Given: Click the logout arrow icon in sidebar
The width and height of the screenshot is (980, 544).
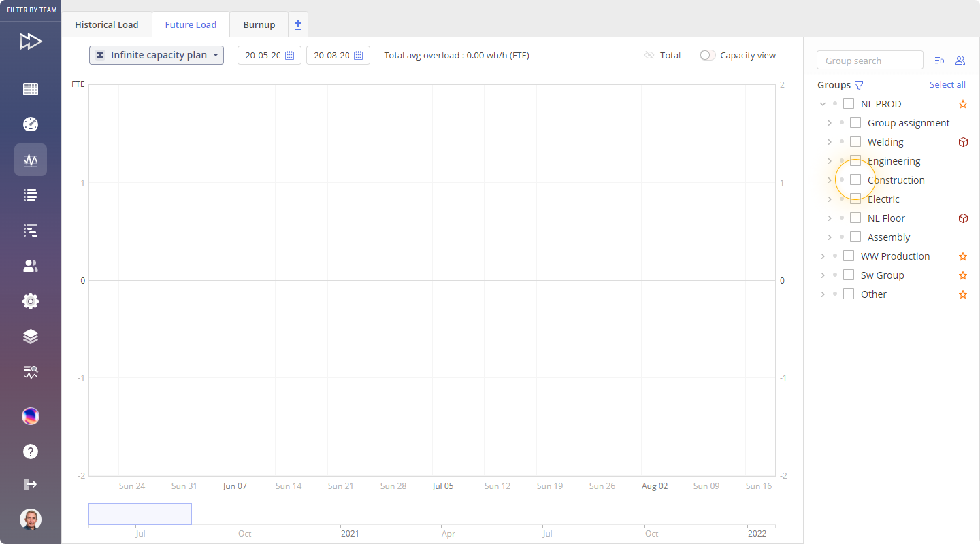Looking at the screenshot, I should click(31, 484).
